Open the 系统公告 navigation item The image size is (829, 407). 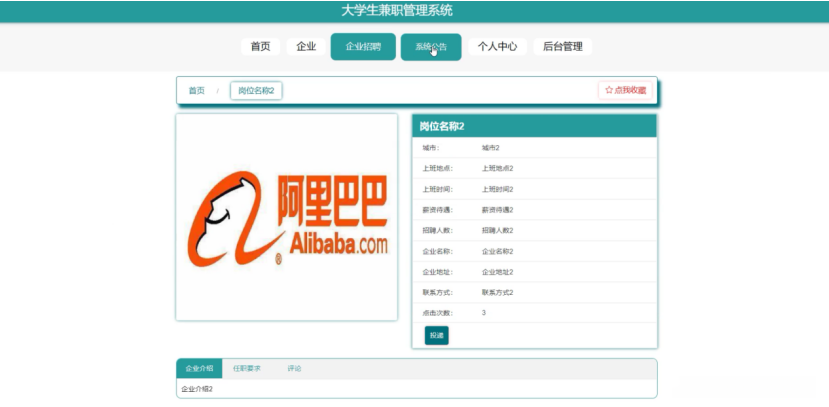pos(431,47)
